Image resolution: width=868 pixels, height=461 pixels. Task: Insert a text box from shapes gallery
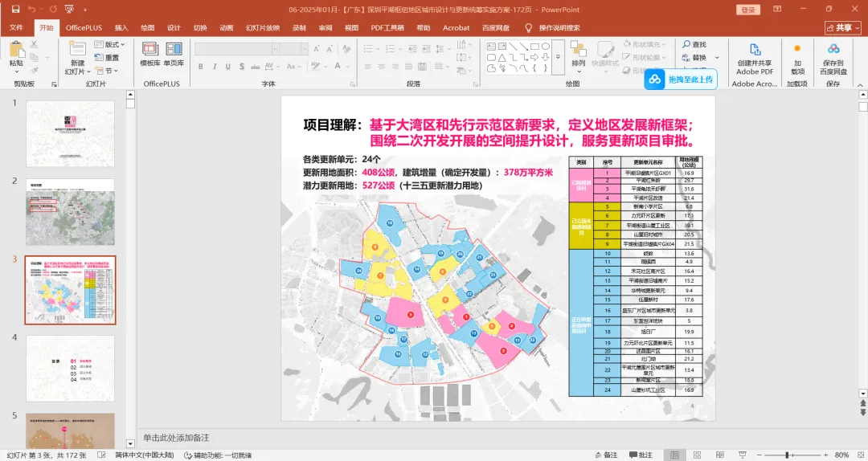click(491, 47)
